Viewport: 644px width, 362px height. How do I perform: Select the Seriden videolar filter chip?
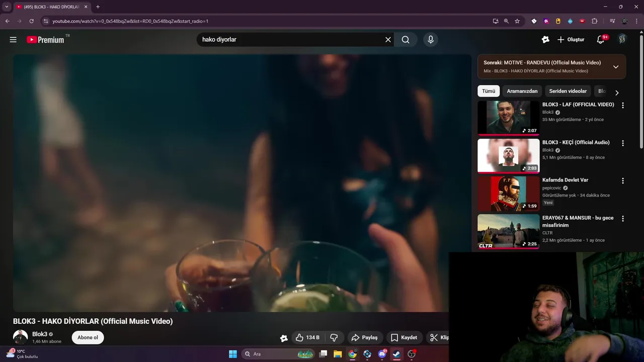pos(568,91)
